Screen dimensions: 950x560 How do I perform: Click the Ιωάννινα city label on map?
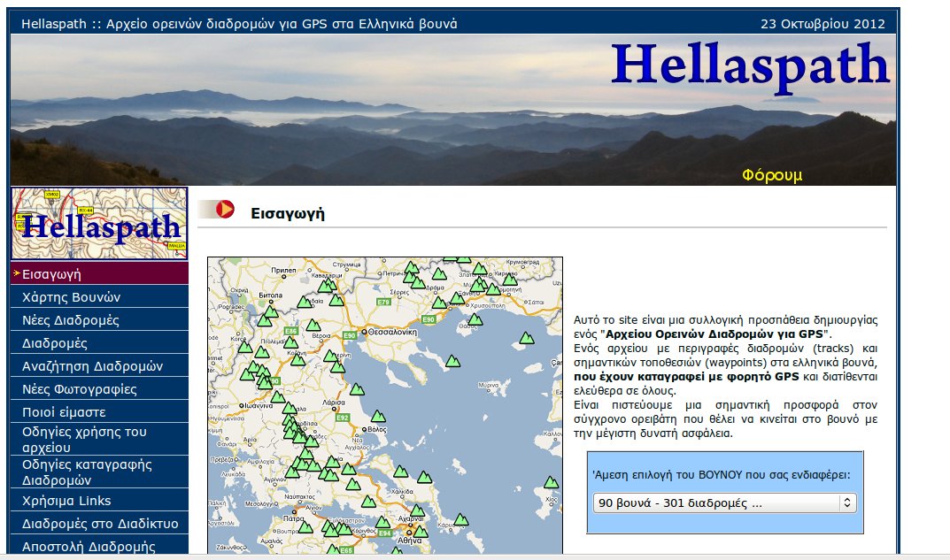[259, 405]
